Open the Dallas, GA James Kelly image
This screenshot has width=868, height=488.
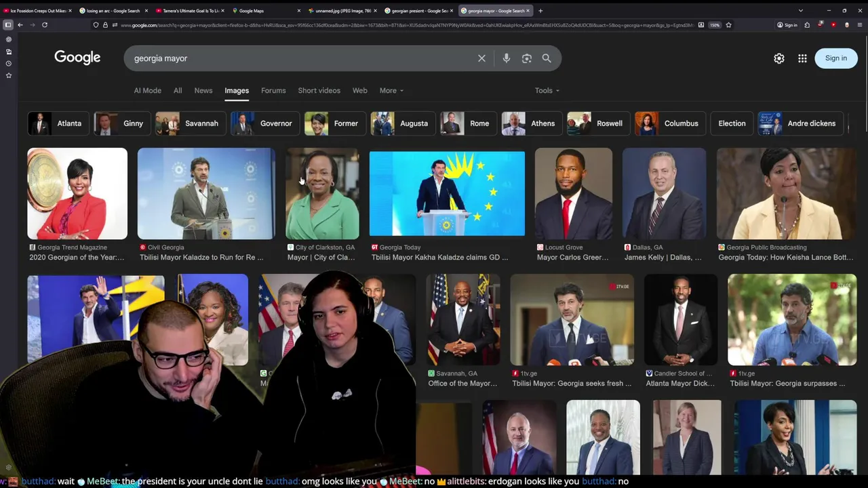coord(664,193)
